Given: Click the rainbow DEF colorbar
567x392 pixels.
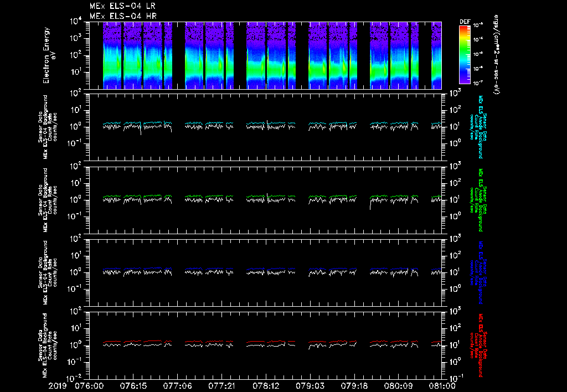Looking at the screenshot, I should coord(465,55).
